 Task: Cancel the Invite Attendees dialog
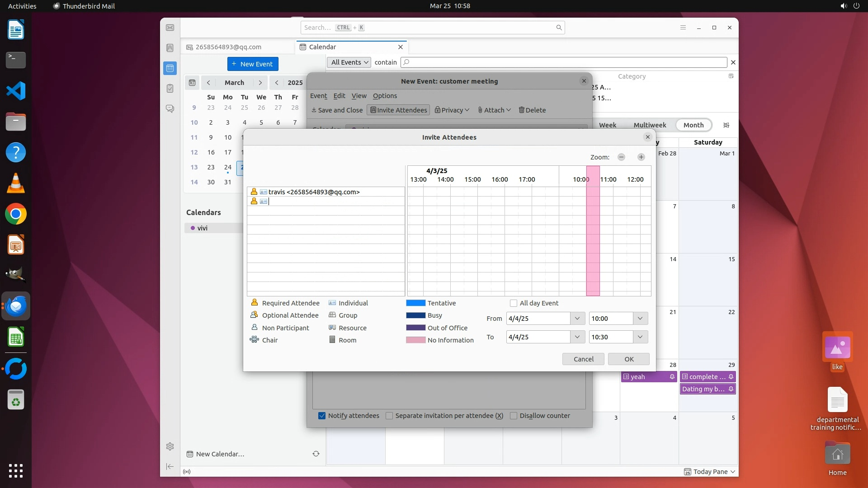[x=583, y=359]
